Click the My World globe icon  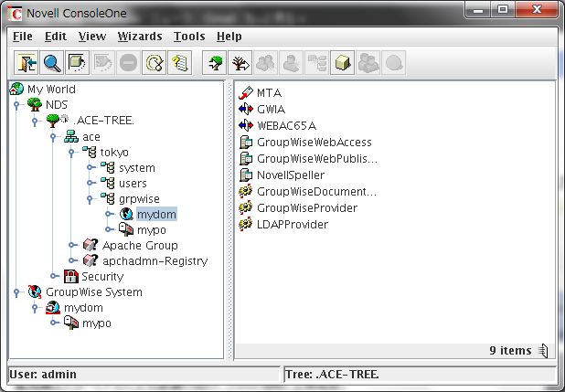(x=16, y=89)
